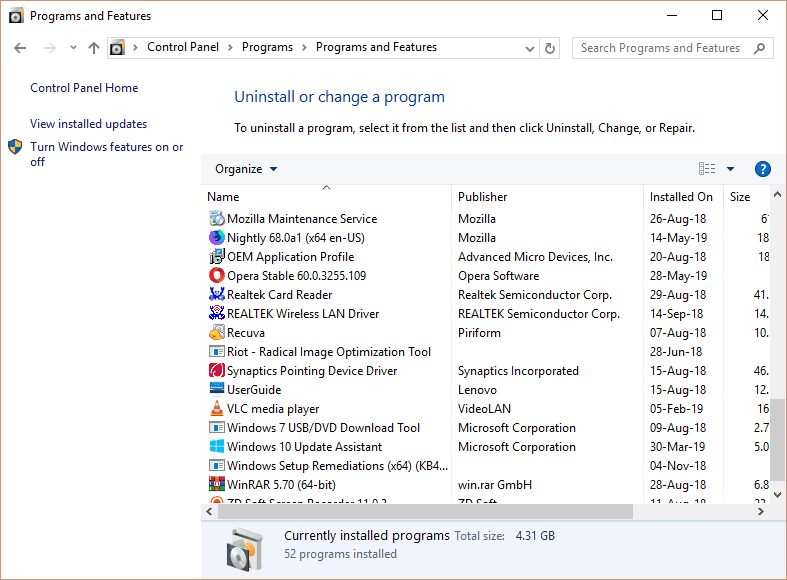Select REALTEK Wireless LAN Driver icon
Screen dimensions: 787x580
pyautogui.click(x=216, y=314)
